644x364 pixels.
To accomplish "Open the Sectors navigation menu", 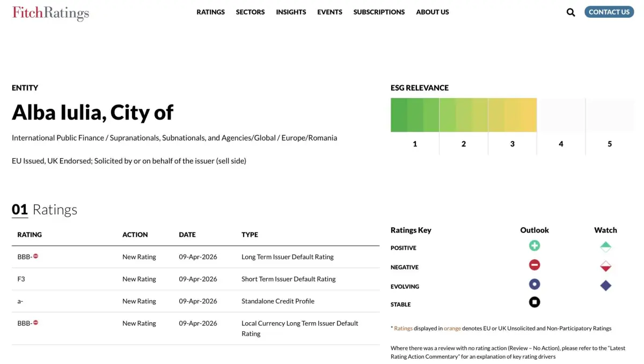I will tap(250, 12).
